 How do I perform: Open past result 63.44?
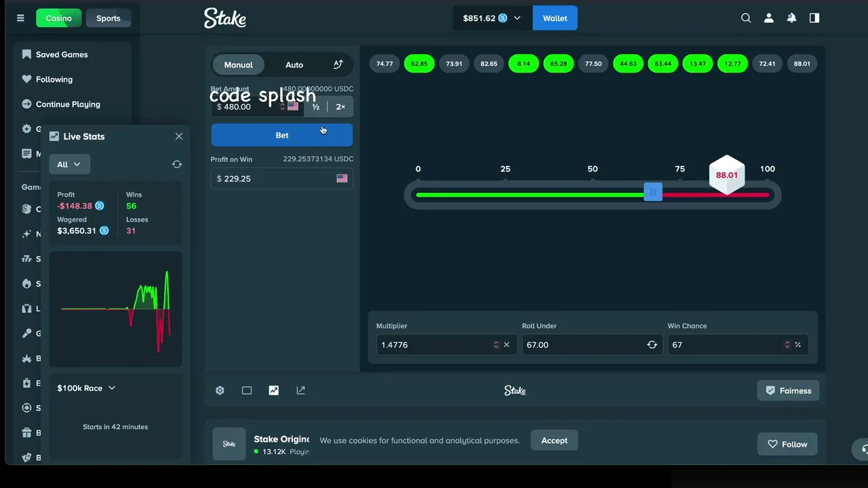(663, 64)
